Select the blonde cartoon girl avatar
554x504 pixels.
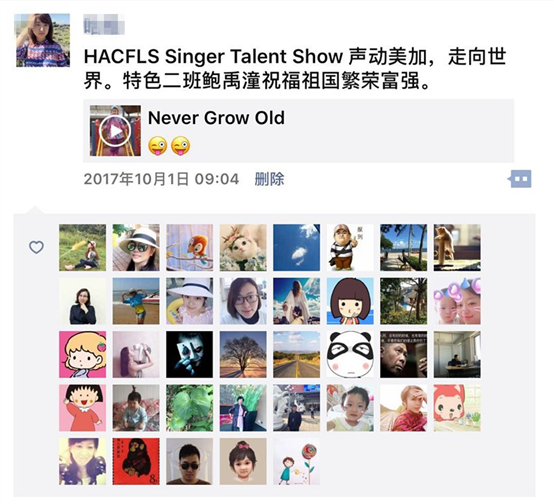pos(82,354)
